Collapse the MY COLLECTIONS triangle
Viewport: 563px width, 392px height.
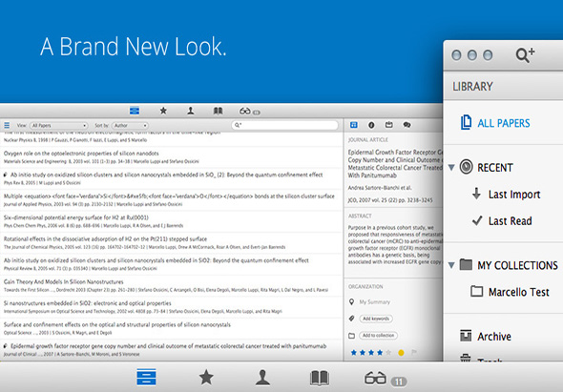click(451, 265)
